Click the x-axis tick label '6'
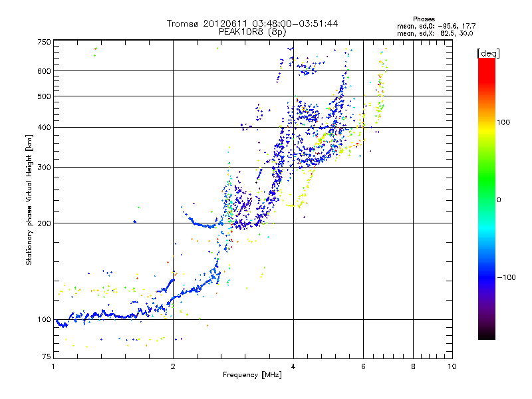The width and height of the screenshot is (532, 399). tap(363, 366)
